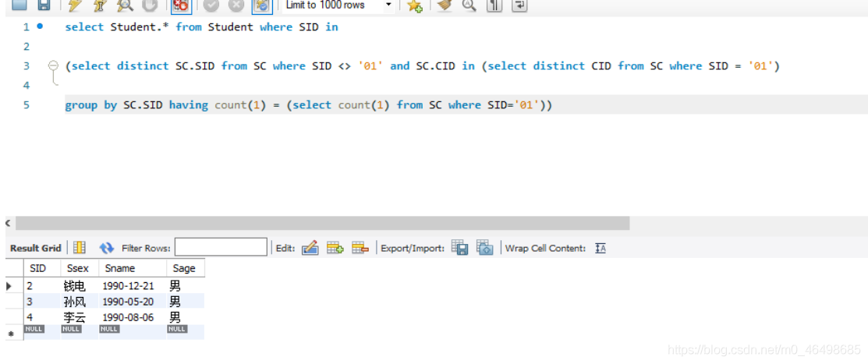This screenshot has width=868, height=364.
Task: Run Explain plan magnifier-lightning icon
Action: 126,5
